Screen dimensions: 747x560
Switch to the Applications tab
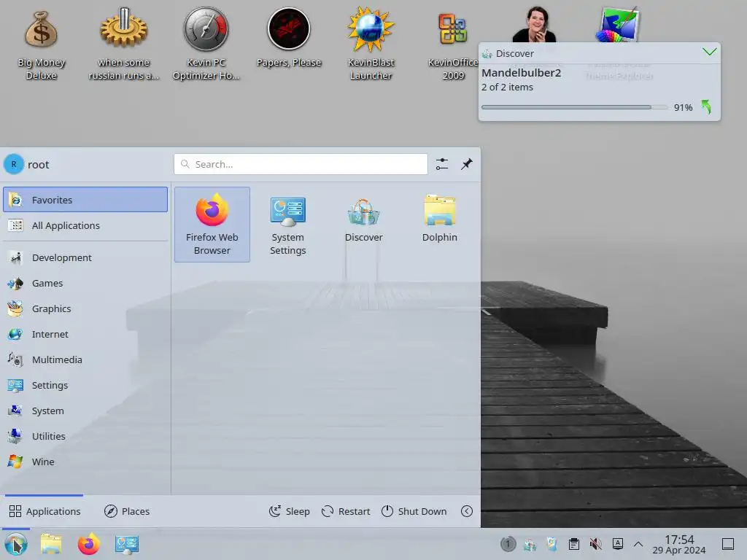44,511
